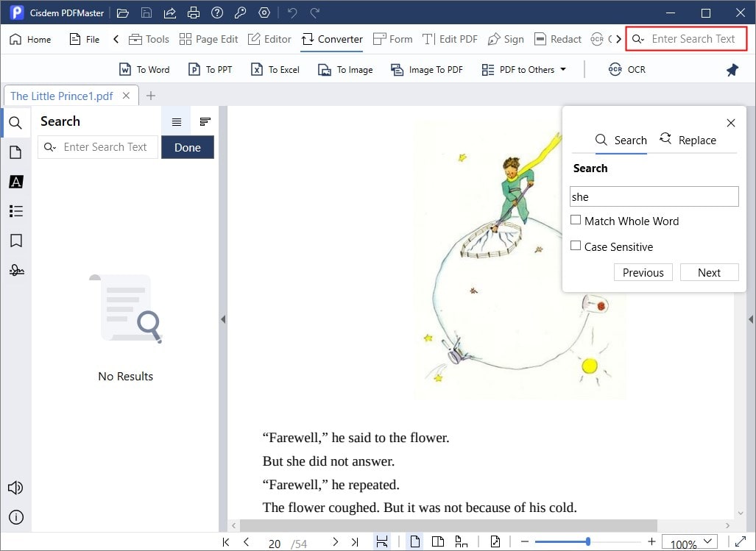Open the Edit PDF tab
Viewport: 756px width, 551px height.
[450, 39]
